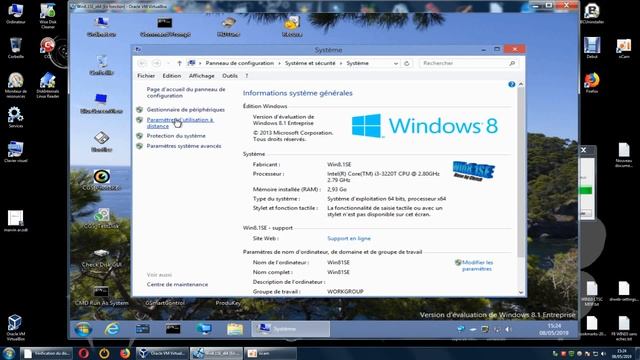Image resolution: width=640 pixels, height=360 pixels.
Task: Open the command prompt on the VM taskbar
Action: [x=173, y=329]
